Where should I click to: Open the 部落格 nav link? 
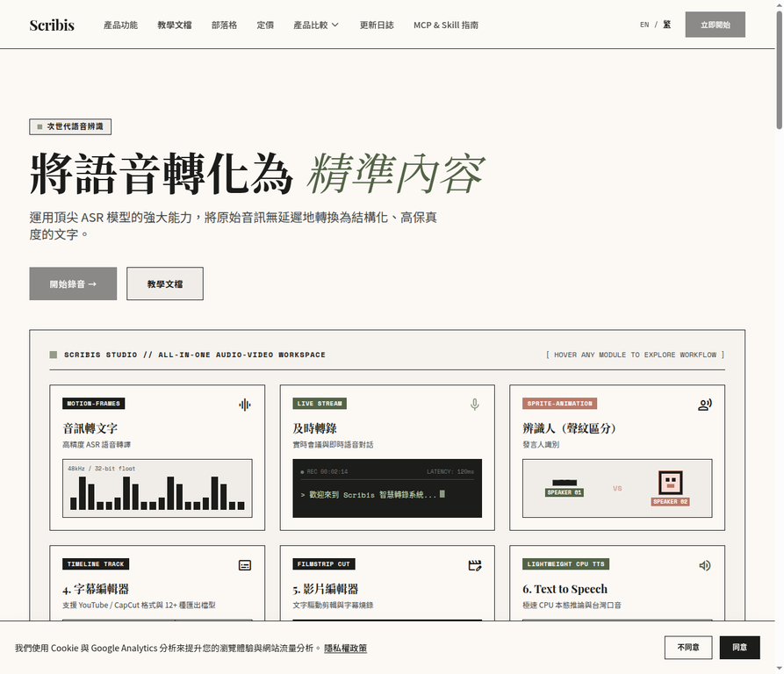click(224, 25)
